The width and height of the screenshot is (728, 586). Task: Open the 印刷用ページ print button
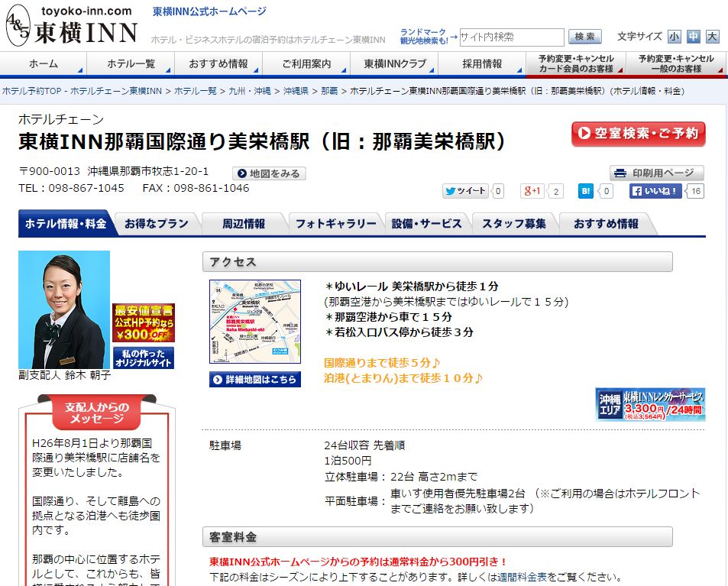[656, 173]
